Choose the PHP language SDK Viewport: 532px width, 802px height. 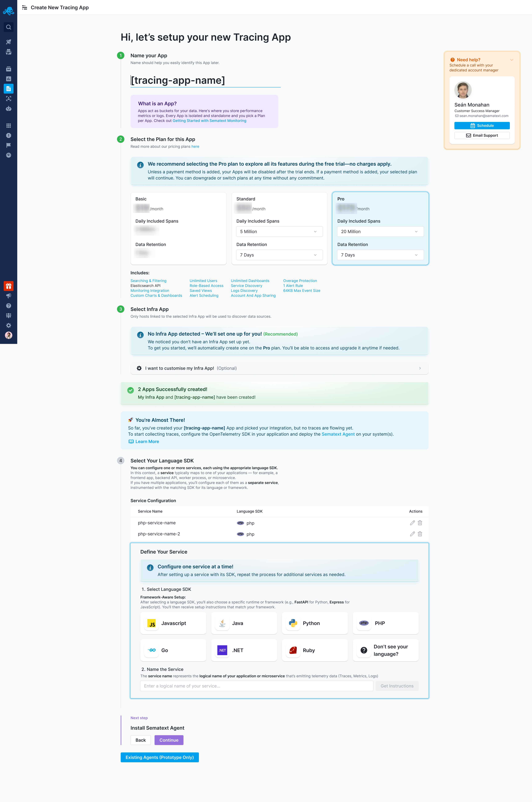385,623
